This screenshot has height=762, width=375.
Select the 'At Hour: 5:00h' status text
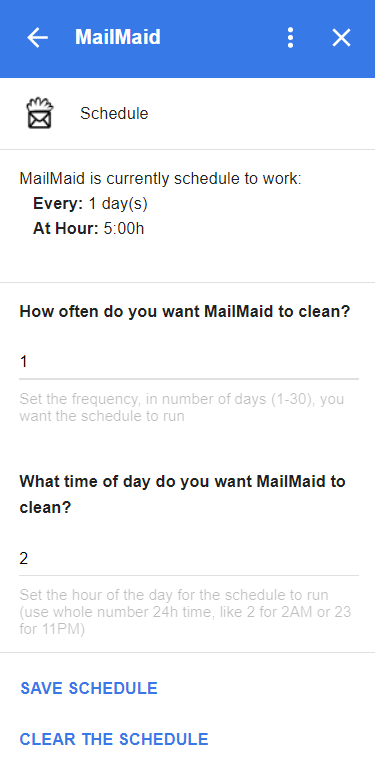click(88, 228)
